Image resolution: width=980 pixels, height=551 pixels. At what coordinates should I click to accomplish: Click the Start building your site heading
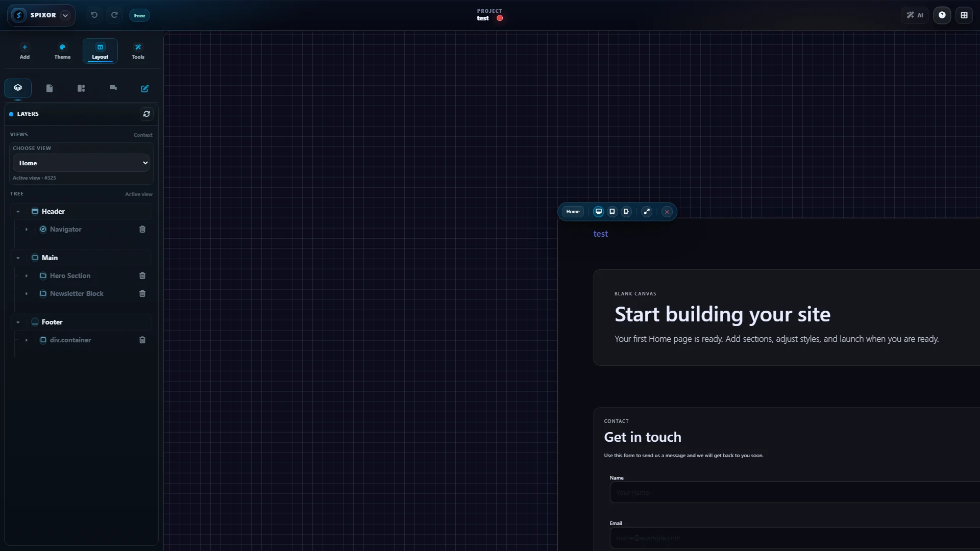point(722,314)
